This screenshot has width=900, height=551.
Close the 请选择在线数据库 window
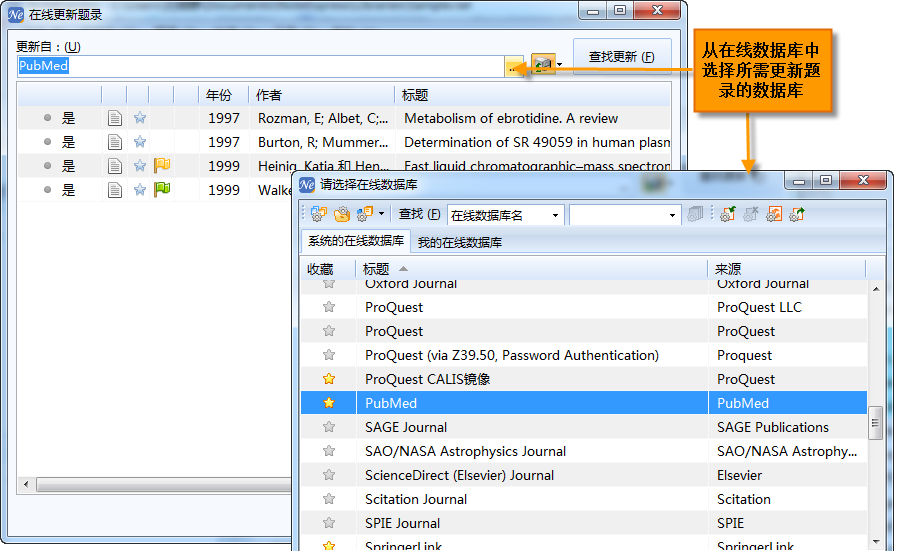(x=863, y=180)
